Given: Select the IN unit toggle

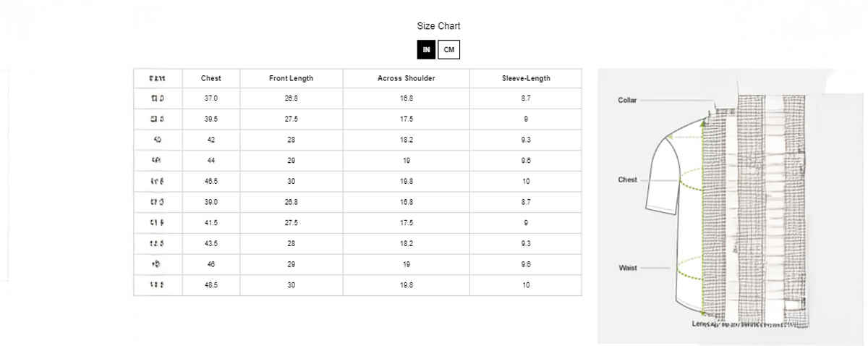Looking at the screenshot, I should pyautogui.click(x=426, y=49).
